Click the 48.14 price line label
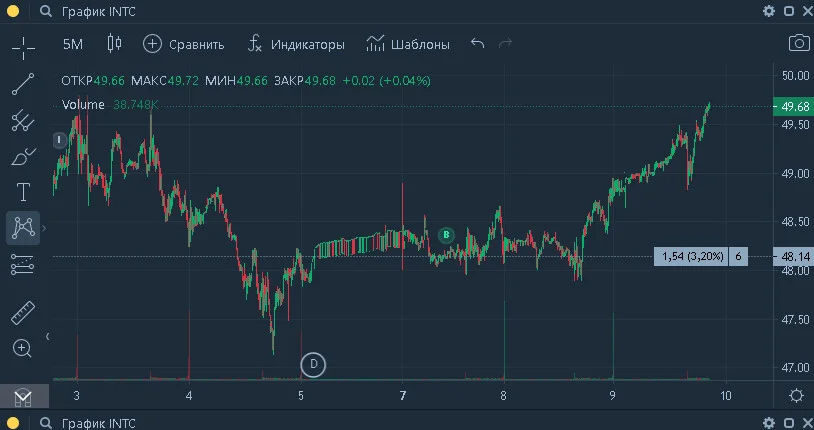Image resolution: width=814 pixels, height=430 pixels. click(x=793, y=257)
